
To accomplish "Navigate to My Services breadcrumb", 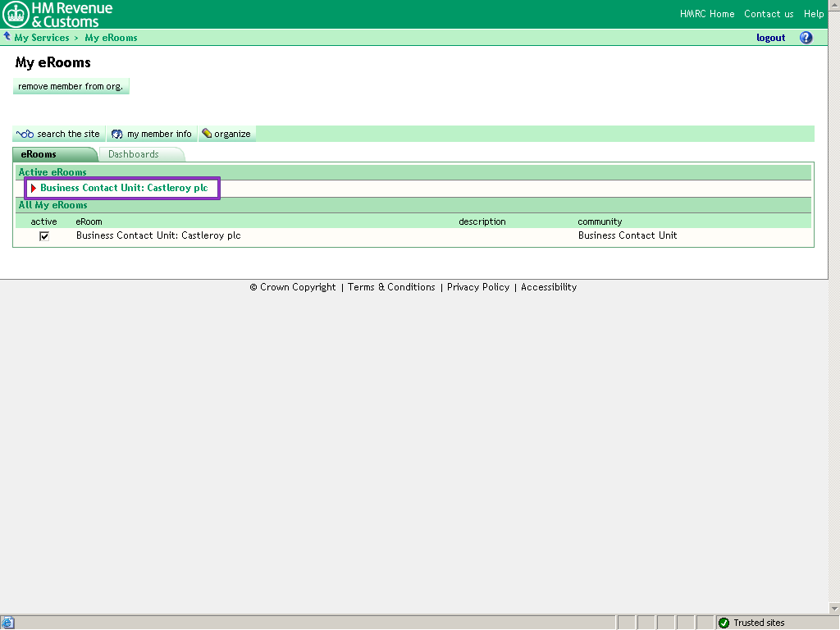I will [x=42, y=38].
